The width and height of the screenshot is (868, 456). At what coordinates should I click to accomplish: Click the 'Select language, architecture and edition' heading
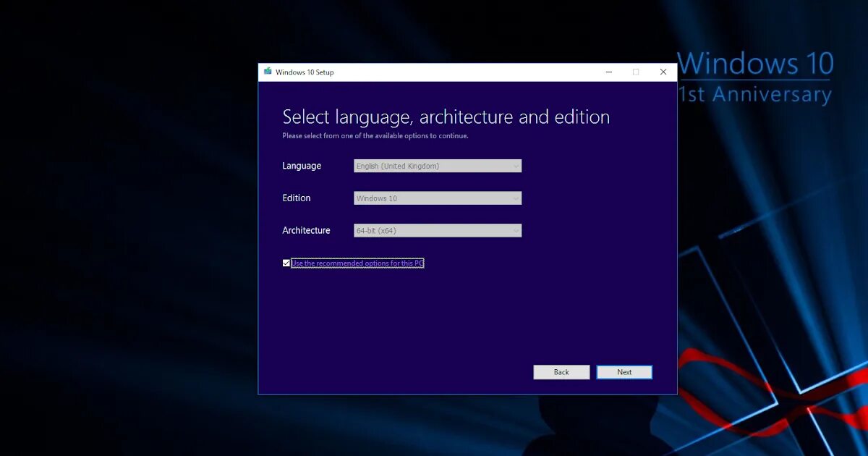coord(446,117)
